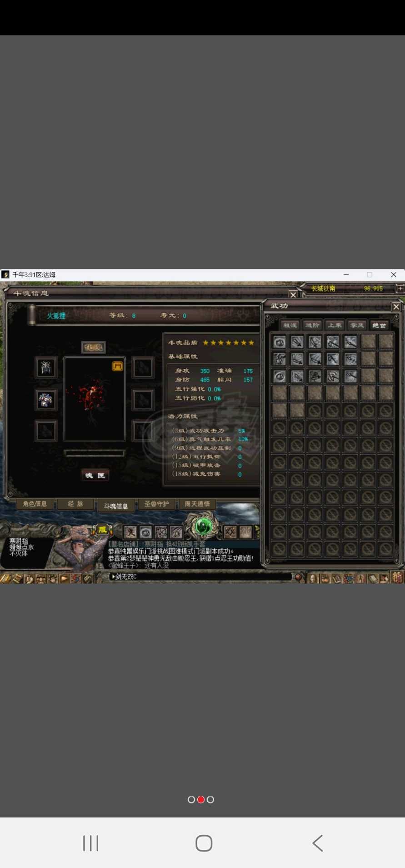Select bottom-left empty soul slot
Viewport: 405px width, 868px height.
[x=46, y=431]
